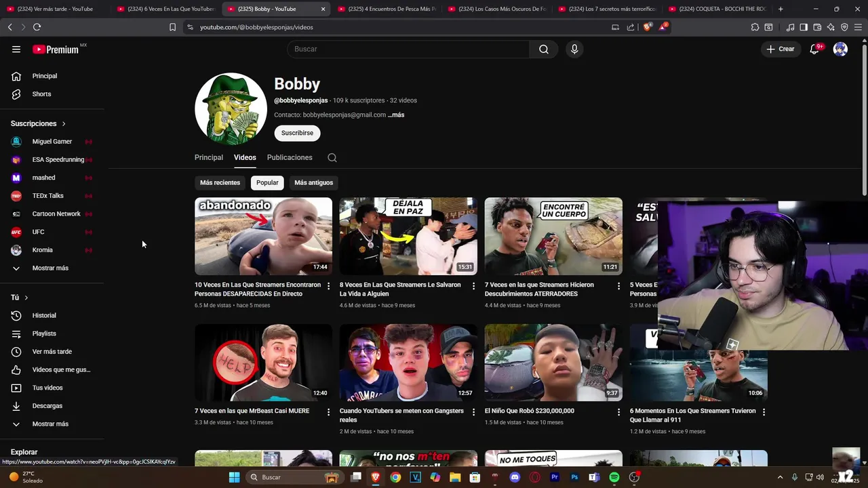Open the MrBeast HELP video thumbnail

coord(263,362)
